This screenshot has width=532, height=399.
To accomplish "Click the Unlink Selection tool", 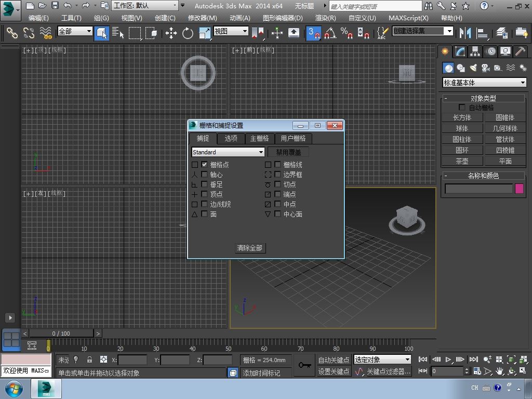I will point(29,33).
